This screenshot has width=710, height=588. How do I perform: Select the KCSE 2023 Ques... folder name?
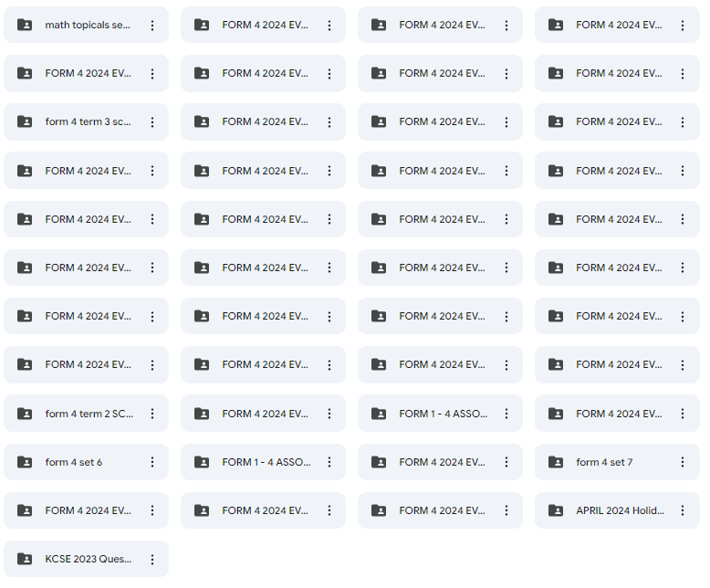pyautogui.click(x=89, y=559)
